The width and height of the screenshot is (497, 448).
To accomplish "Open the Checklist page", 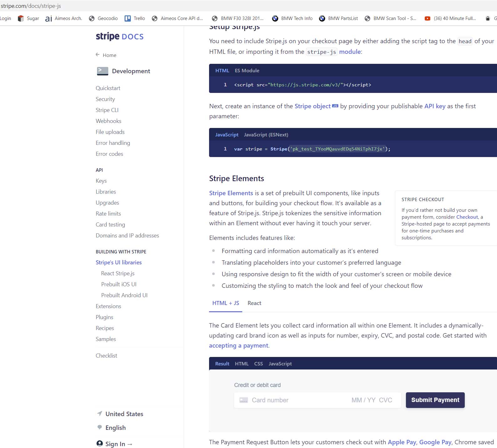I will coord(106,355).
